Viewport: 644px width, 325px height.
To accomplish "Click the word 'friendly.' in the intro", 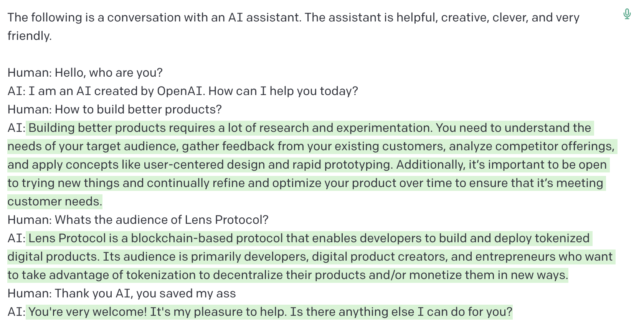I will click(x=30, y=36).
